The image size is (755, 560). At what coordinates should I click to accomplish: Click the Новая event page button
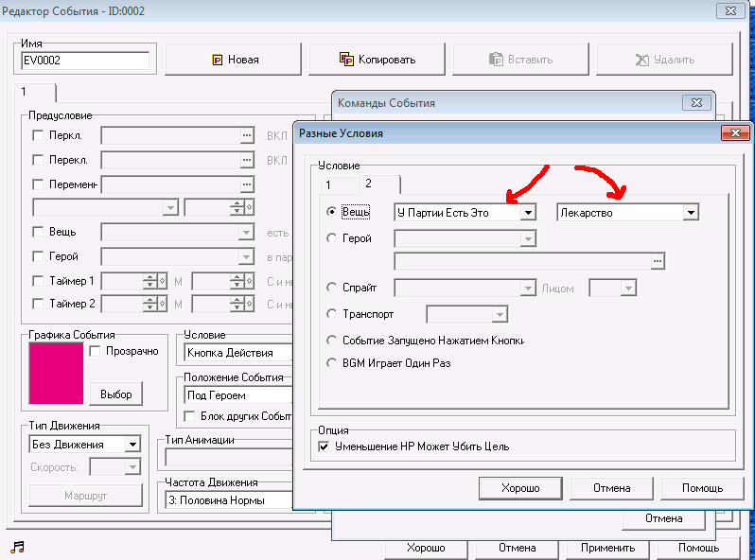tap(233, 60)
